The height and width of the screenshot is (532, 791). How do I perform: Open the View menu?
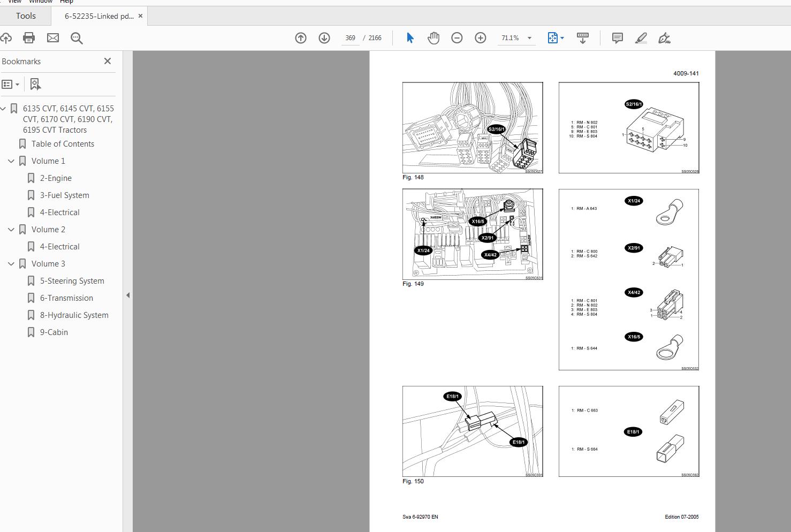click(15, 2)
